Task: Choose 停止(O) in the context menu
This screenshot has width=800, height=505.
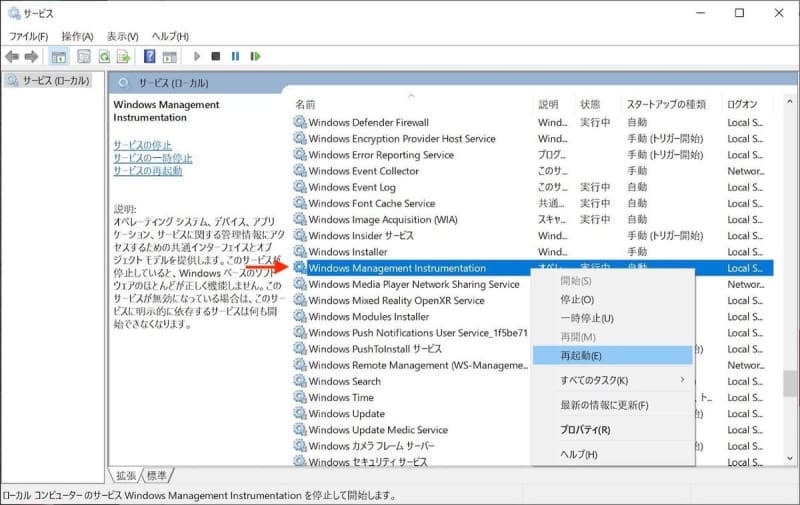Action: 612,299
